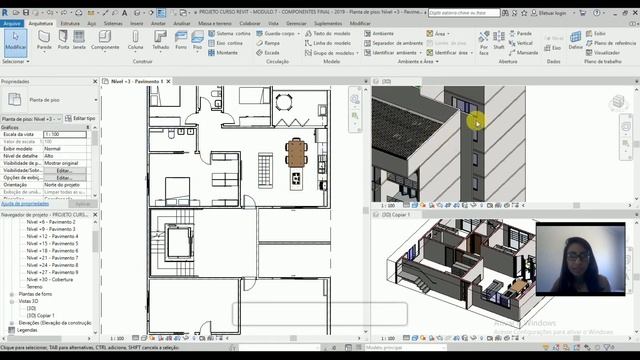The width and height of the screenshot is (640, 360).
Task: Click the Definir work plane tool
Action: [x=576, y=40]
